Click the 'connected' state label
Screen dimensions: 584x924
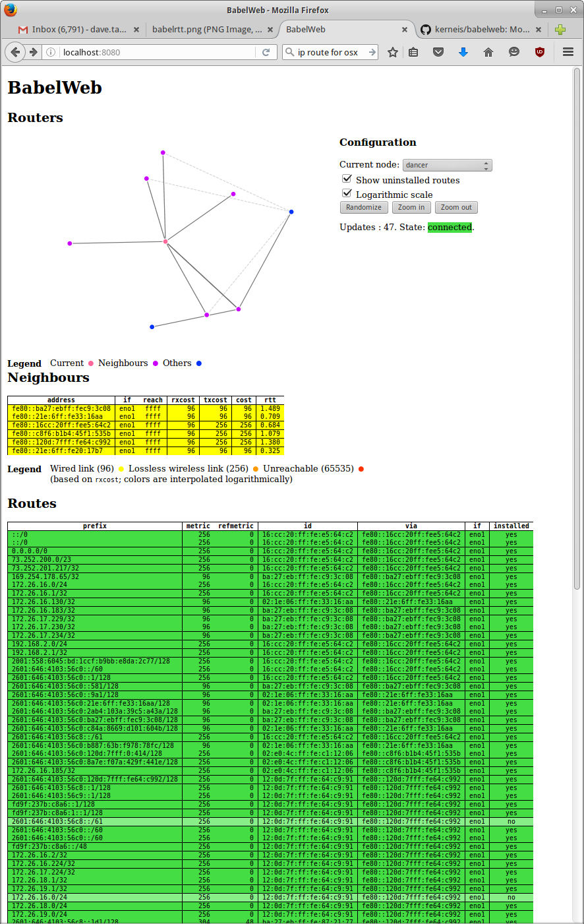tap(450, 228)
